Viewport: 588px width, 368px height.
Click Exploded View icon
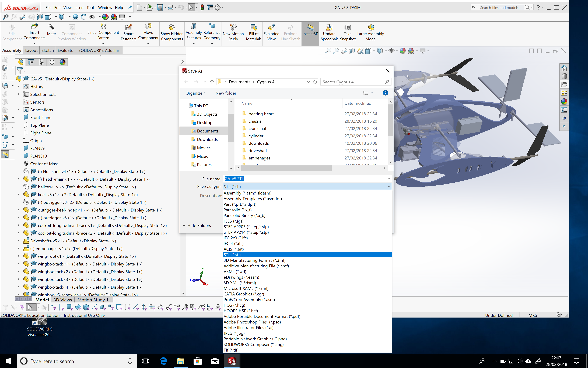pyautogui.click(x=271, y=28)
